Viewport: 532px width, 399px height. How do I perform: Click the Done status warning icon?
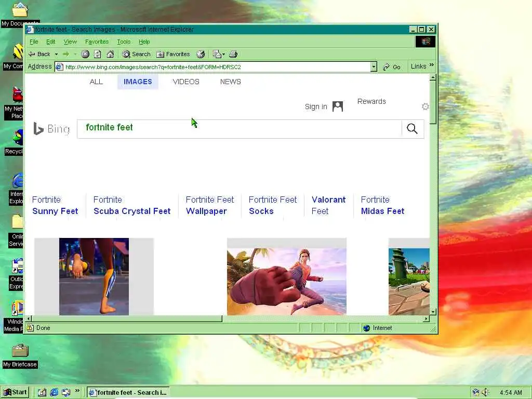(x=30, y=328)
